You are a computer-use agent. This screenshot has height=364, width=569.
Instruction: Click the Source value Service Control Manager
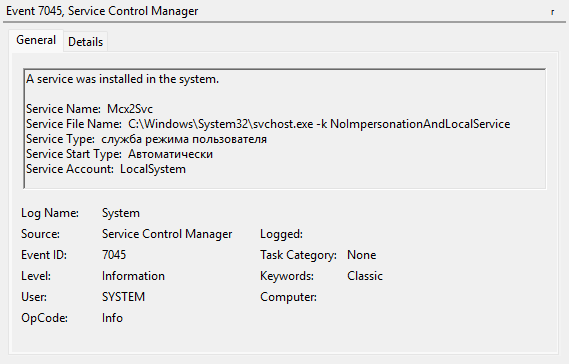(x=167, y=234)
